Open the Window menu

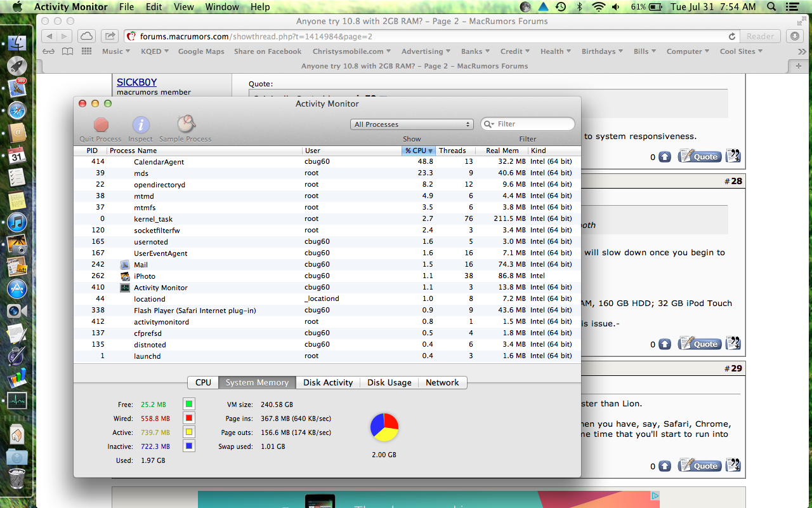(222, 7)
